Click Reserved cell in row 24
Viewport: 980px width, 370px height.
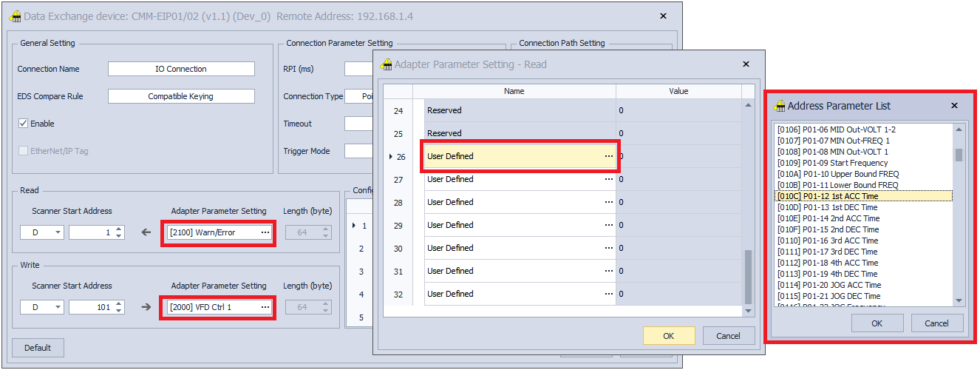point(520,110)
